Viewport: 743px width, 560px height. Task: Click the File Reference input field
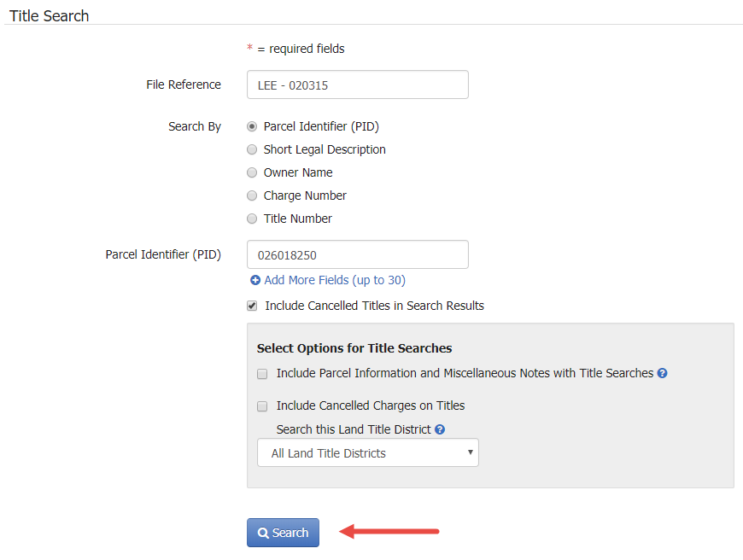click(x=358, y=85)
